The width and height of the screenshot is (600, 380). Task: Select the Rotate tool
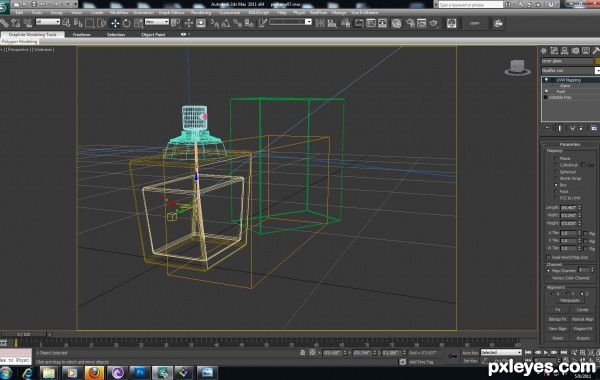click(x=127, y=23)
